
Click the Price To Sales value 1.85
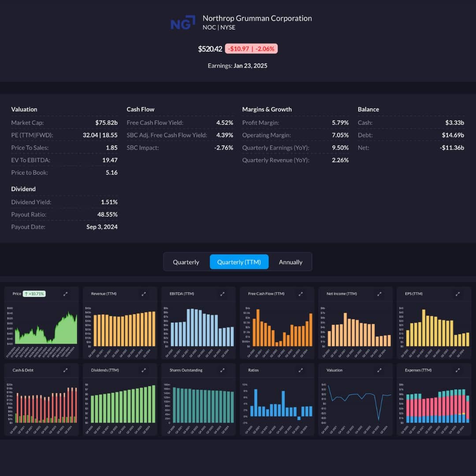(x=112, y=148)
